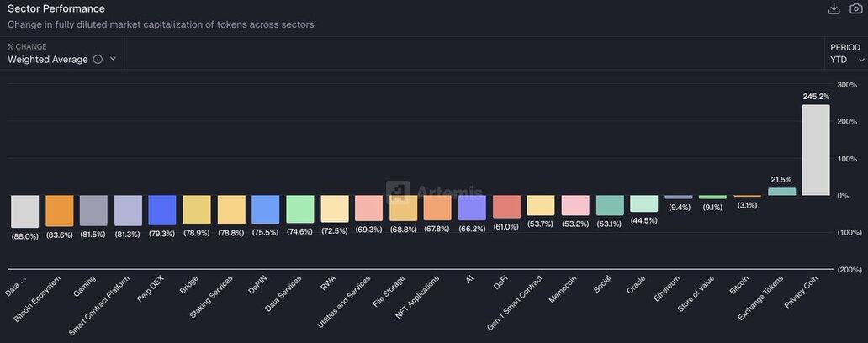This screenshot has width=868, height=343.
Task: Click the pink Memecoin bar
Action: pyautogui.click(x=575, y=206)
